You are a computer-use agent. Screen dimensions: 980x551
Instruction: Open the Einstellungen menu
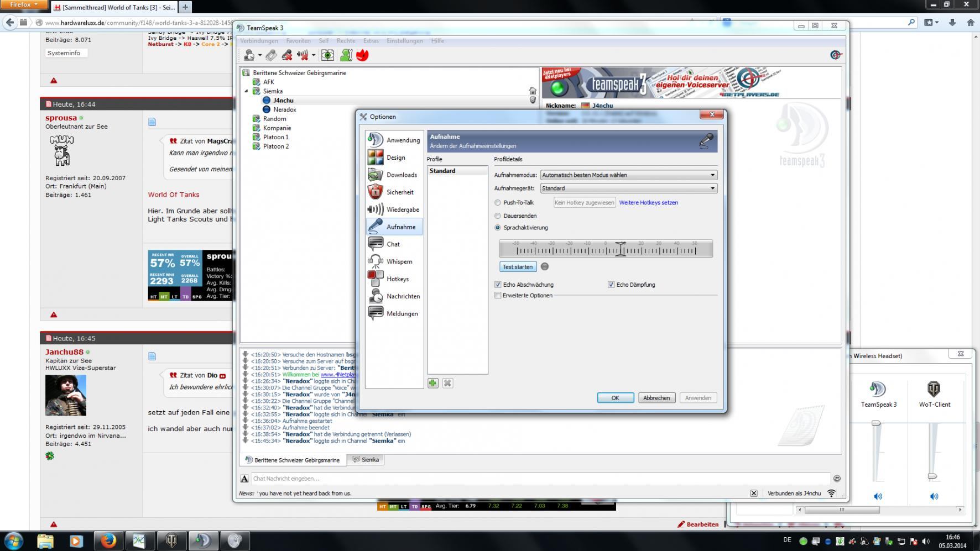point(405,41)
